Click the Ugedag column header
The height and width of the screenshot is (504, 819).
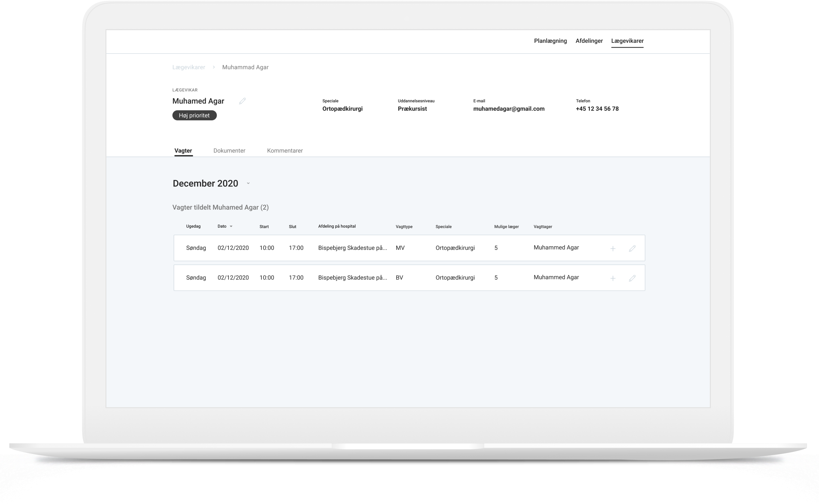[193, 226]
